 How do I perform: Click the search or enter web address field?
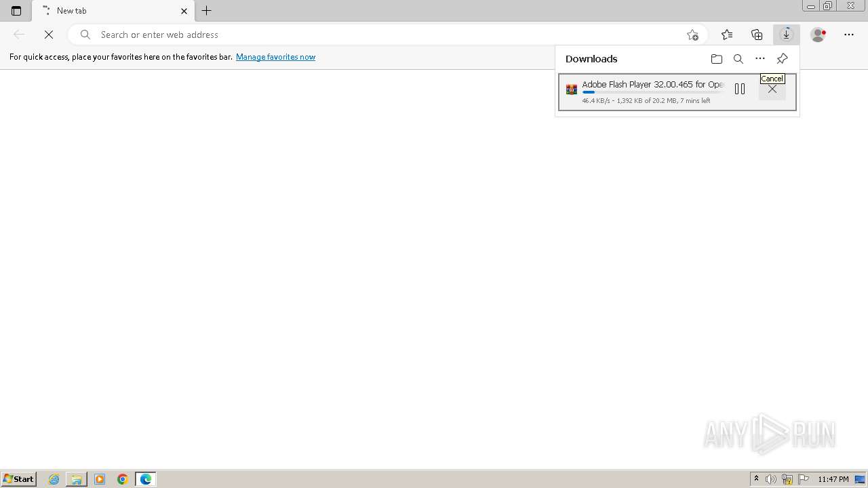387,35
